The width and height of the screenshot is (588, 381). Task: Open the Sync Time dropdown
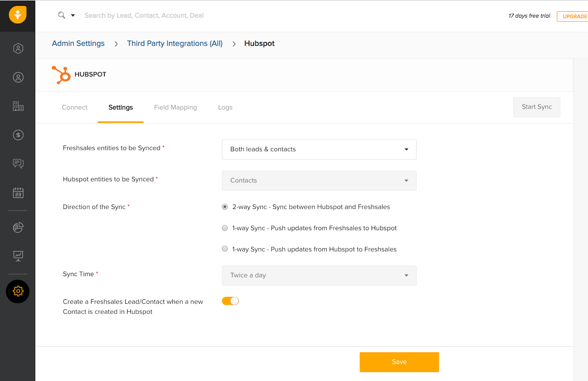point(319,275)
